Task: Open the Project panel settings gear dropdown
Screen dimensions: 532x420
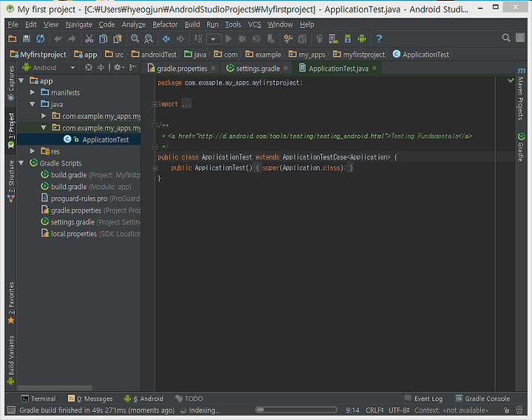Action: pyautogui.click(x=119, y=67)
